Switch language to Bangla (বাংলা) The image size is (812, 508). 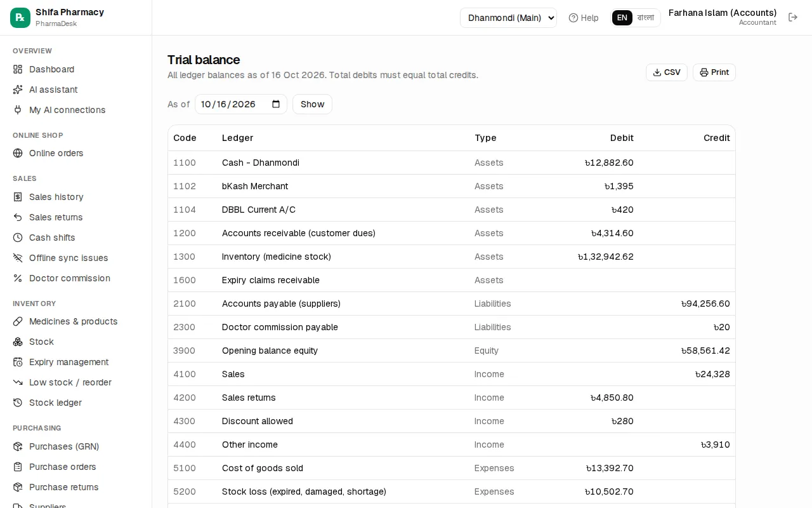pyautogui.click(x=646, y=18)
